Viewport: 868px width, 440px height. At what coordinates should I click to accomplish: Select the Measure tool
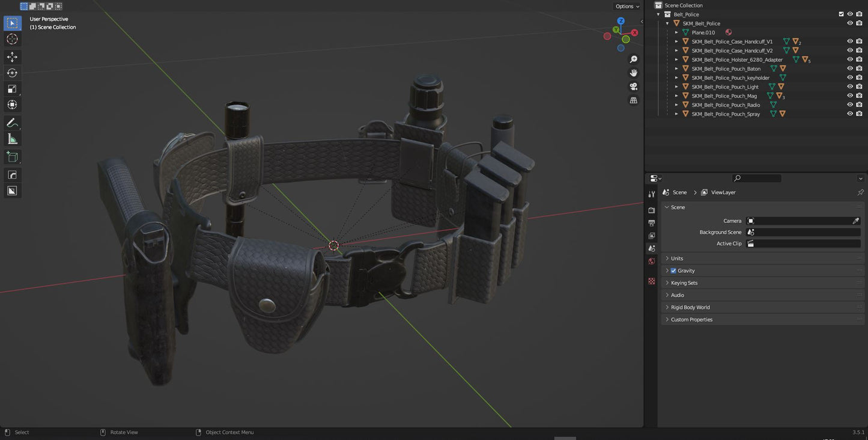pos(12,138)
